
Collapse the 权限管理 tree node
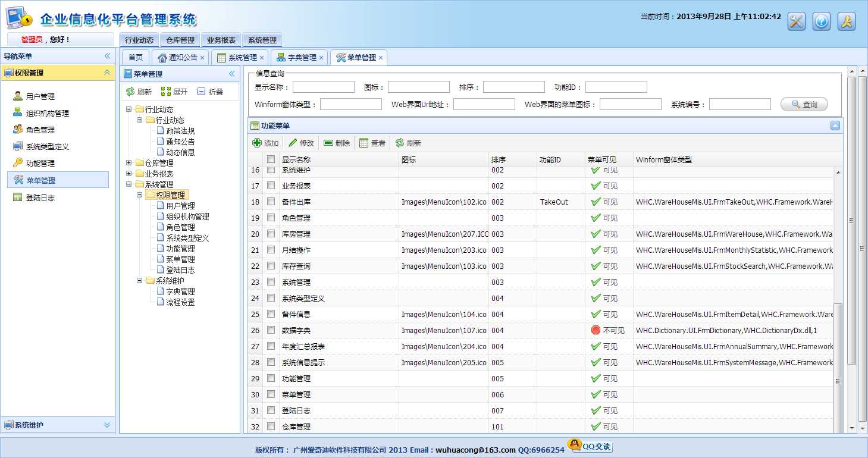[140, 195]
